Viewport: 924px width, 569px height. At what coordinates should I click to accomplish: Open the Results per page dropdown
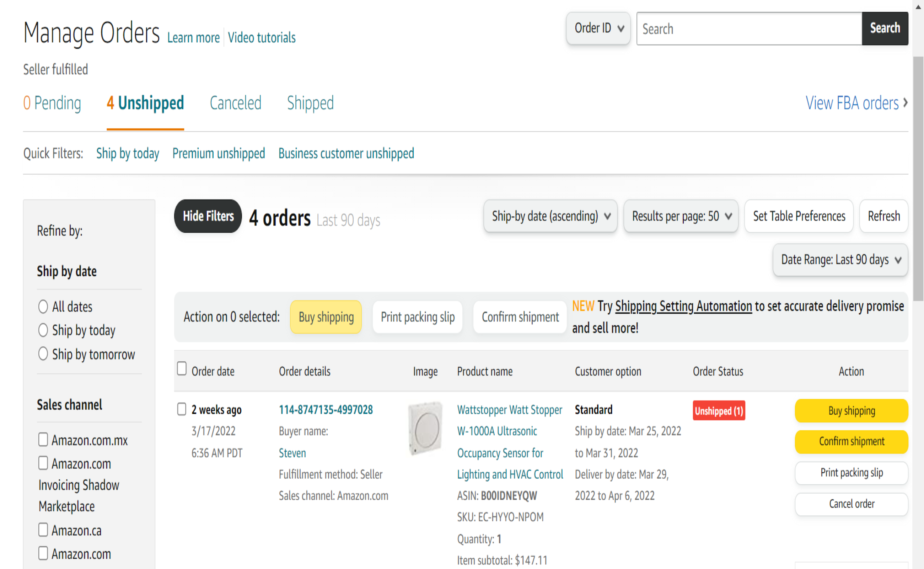[681, 216]
